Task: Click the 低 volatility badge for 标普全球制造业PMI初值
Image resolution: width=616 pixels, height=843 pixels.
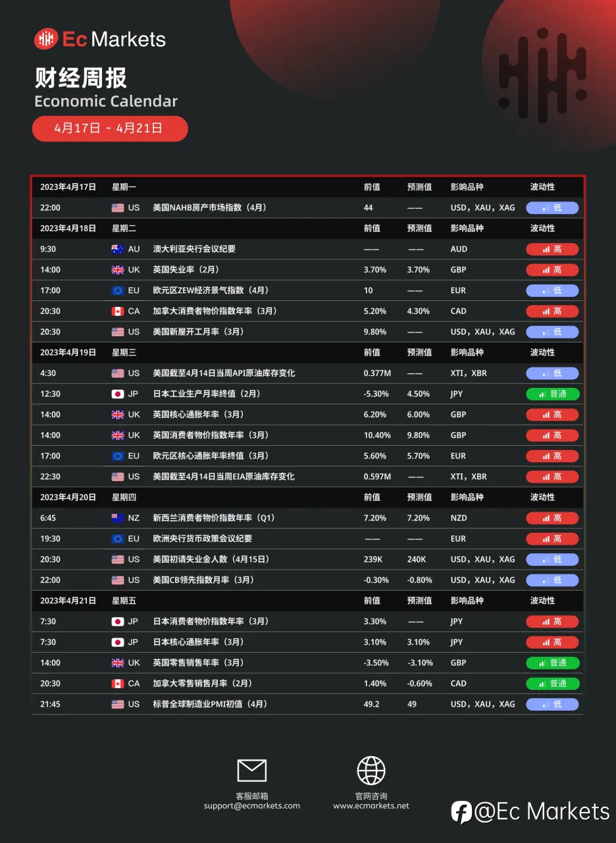Action: tap(552, 704)
